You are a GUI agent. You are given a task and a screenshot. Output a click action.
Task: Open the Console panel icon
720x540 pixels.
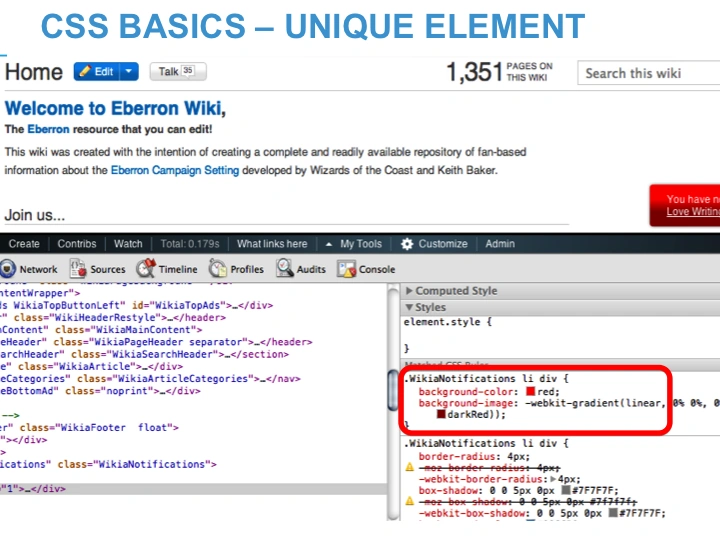[347, 269]
